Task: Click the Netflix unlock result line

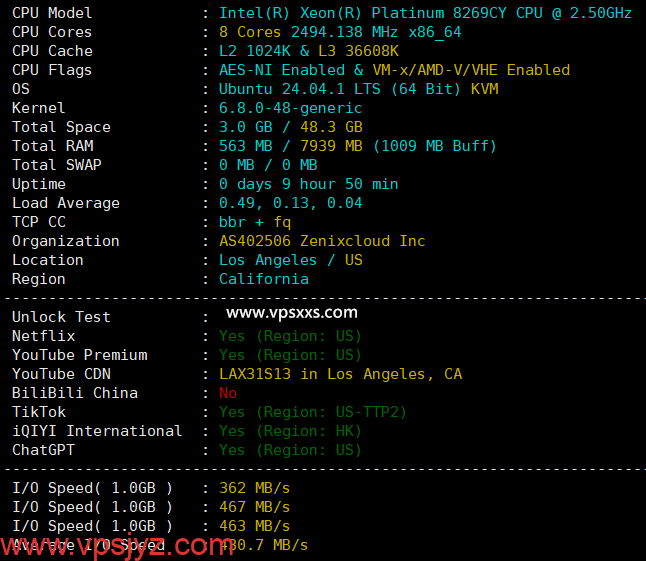Action: point(290,336)
